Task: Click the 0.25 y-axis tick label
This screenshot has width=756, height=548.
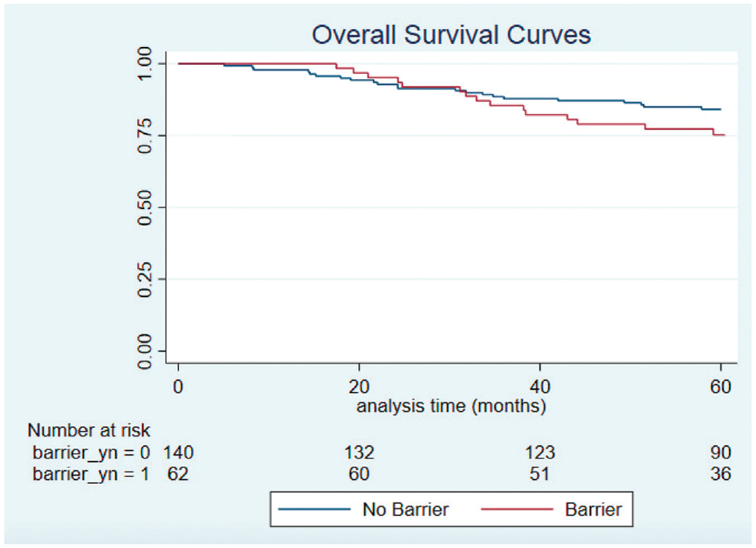Action: [144, 279]
